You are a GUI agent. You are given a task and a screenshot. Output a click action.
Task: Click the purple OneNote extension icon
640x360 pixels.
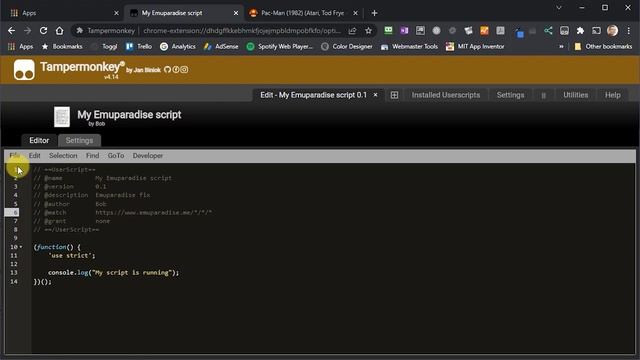coord(404,30)
